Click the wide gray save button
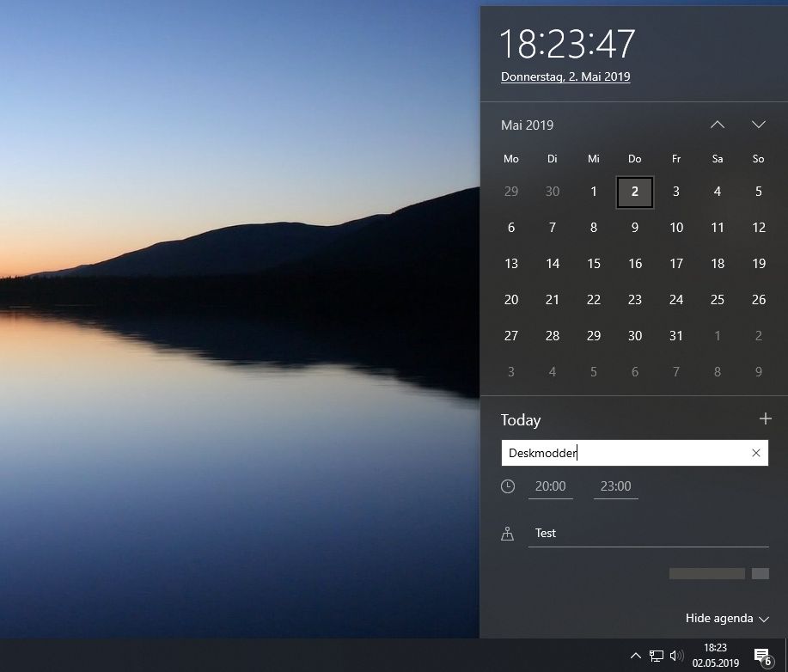788x672 pixels. [x=707, y=573]
